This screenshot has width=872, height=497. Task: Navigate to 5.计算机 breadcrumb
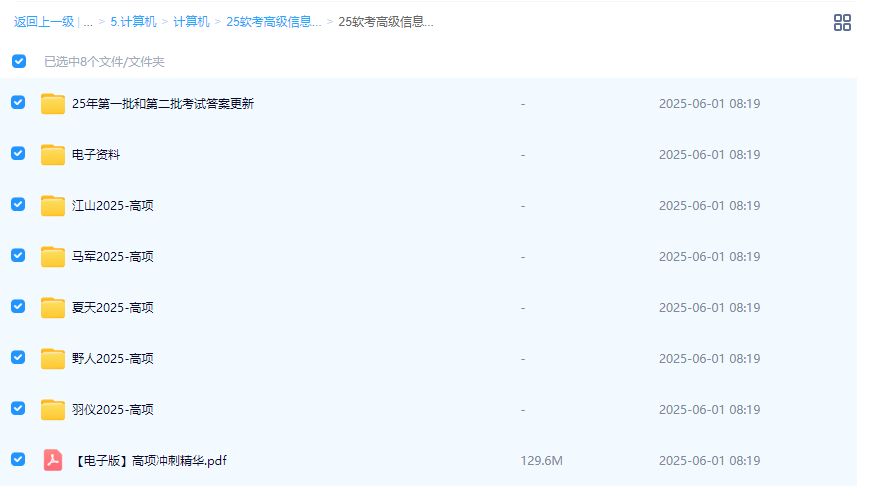click(x=133, y=22)
